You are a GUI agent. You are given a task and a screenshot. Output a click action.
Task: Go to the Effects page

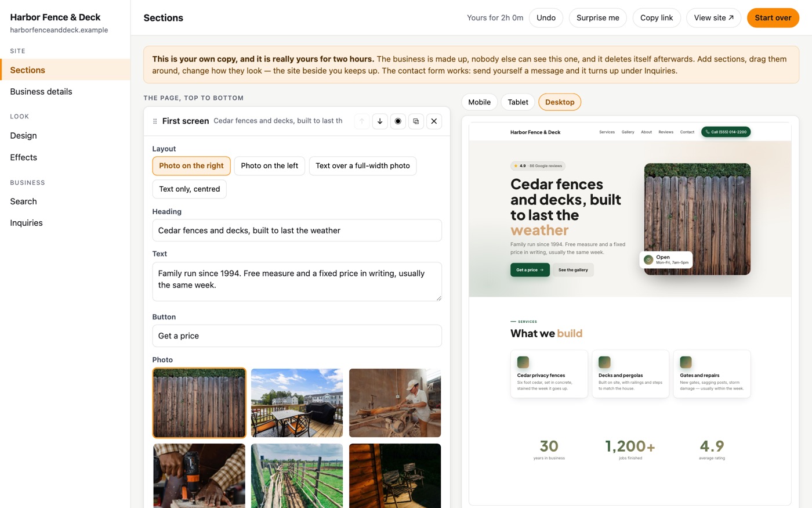click(x=65, y=157)
